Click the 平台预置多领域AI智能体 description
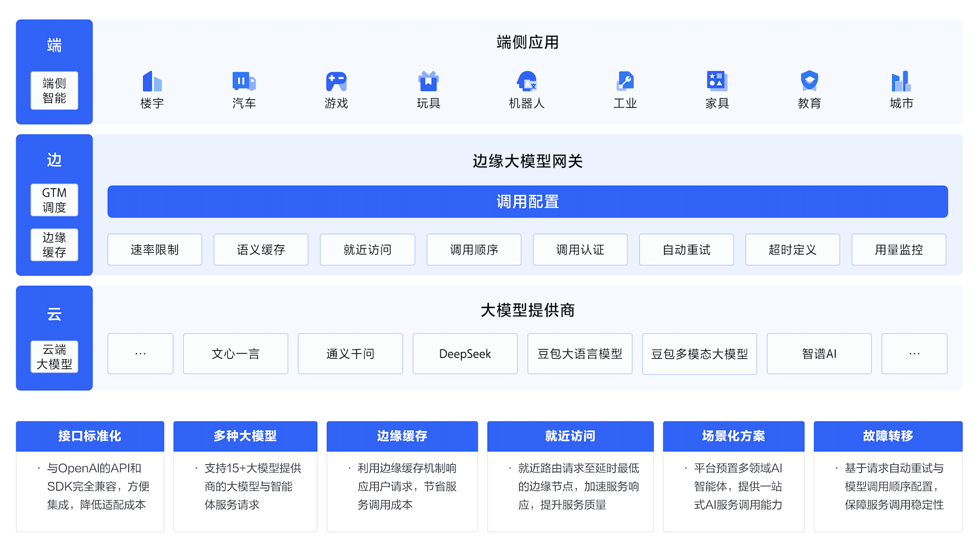 click(x=738, y=487)
